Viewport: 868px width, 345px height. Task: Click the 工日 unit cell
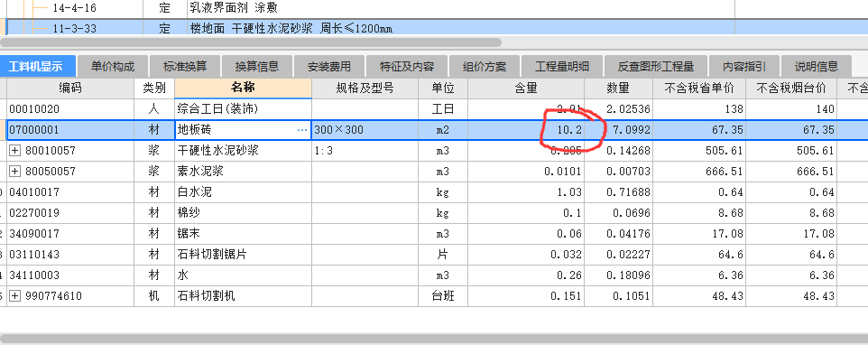(x=443, y=109)
